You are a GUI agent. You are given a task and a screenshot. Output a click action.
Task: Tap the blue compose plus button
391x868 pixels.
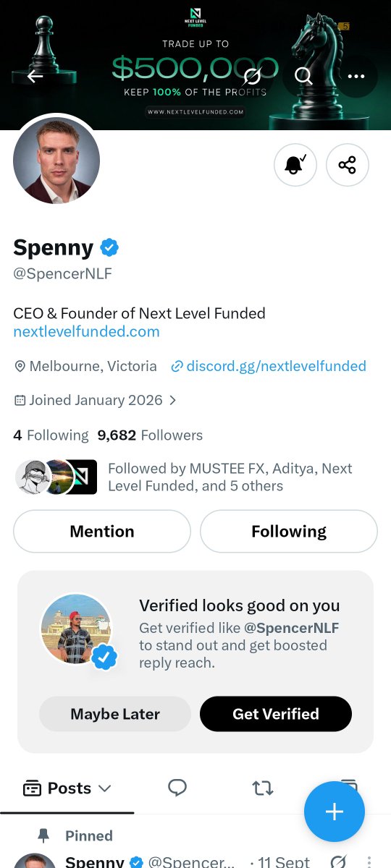(335, 812)
